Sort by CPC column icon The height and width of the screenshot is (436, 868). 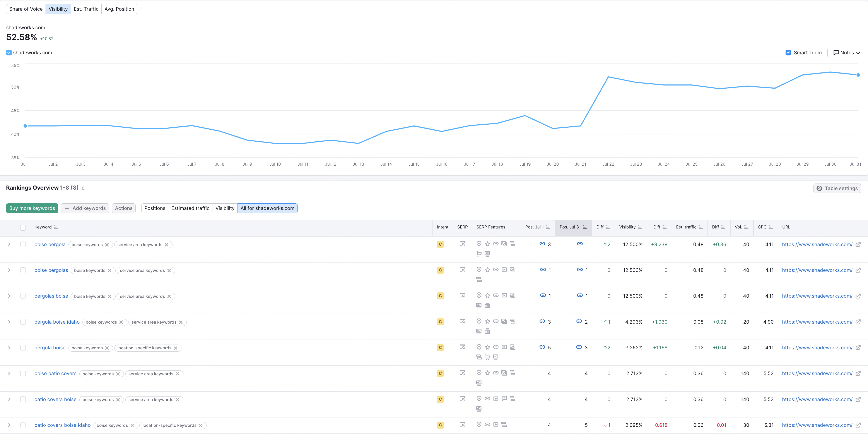tap(770, 227)
